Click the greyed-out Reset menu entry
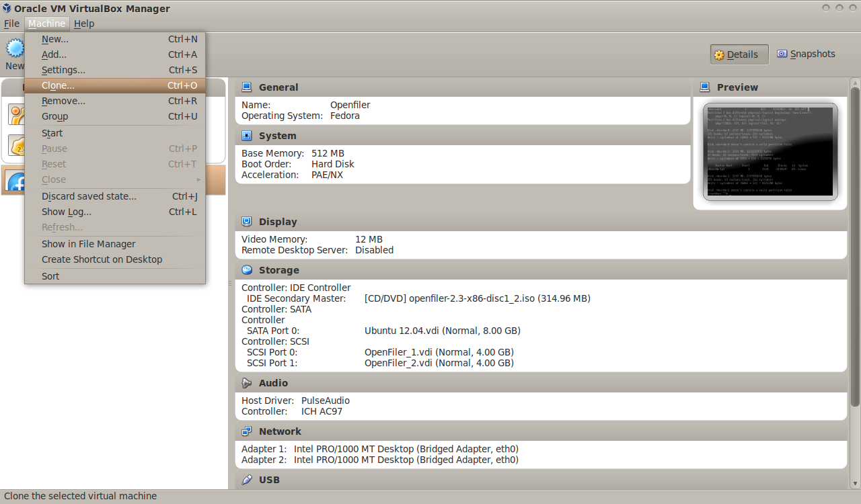Viewport: 861px width, 504px height. (115, 164)
